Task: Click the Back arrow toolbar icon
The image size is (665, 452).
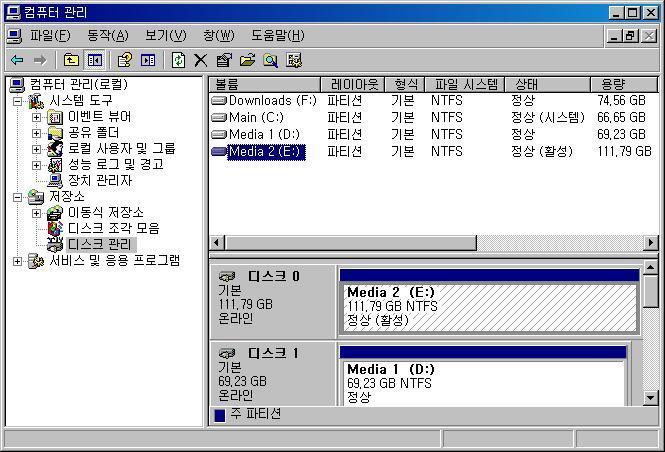Action: click(x=17, y=60)
